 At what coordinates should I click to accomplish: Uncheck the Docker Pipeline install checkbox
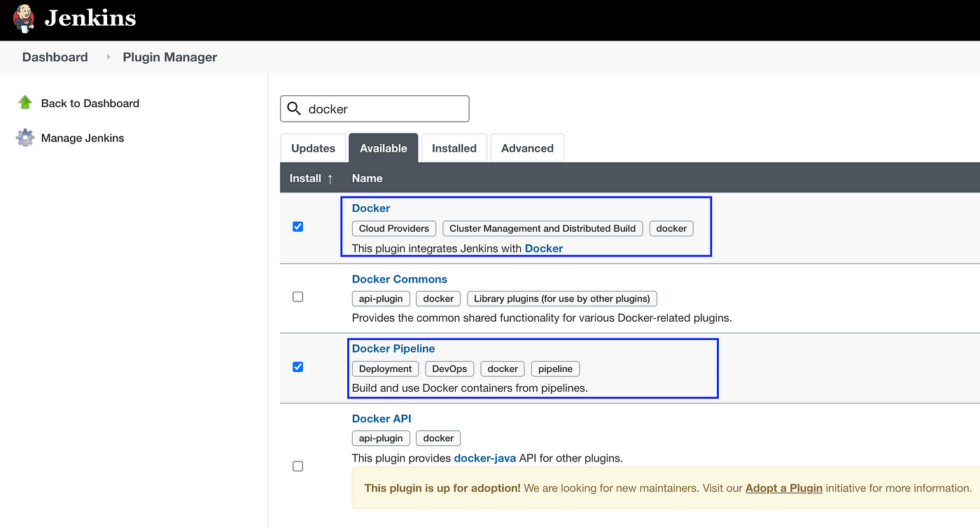click(298, 366)
